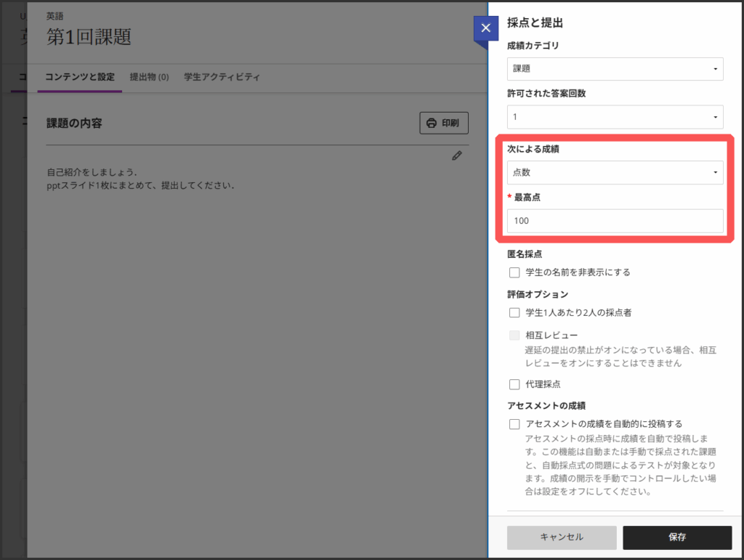Viewport: 744px width, 560px height.
Task: Click the 最高点 input field
Action: point(615,221)
